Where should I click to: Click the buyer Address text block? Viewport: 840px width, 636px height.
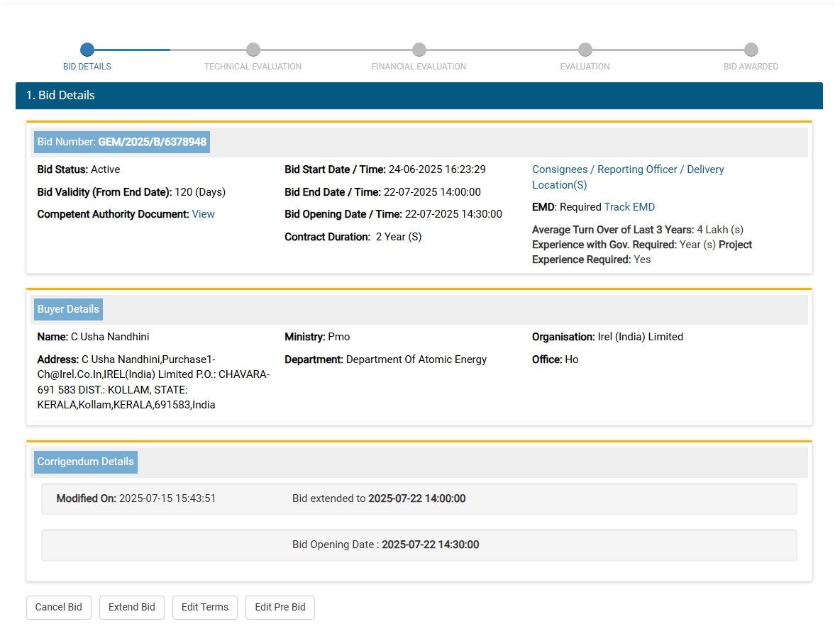point(153,382)
